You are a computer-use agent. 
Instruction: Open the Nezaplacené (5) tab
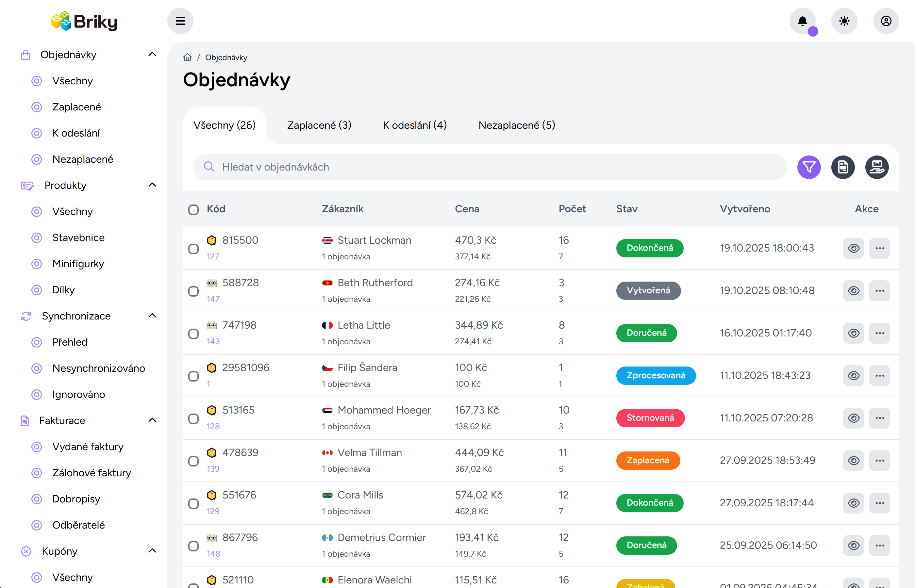point(517,125)
